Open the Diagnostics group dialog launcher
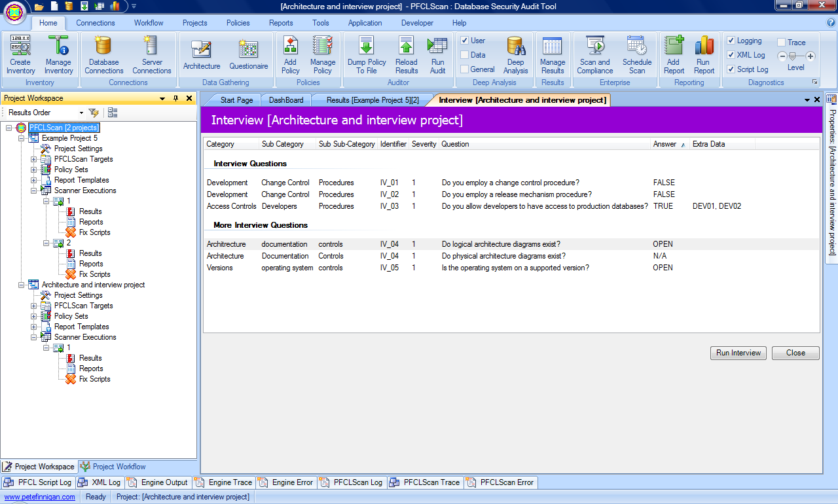The height and width of the screenshot is (504, 838). click(815, 82)
